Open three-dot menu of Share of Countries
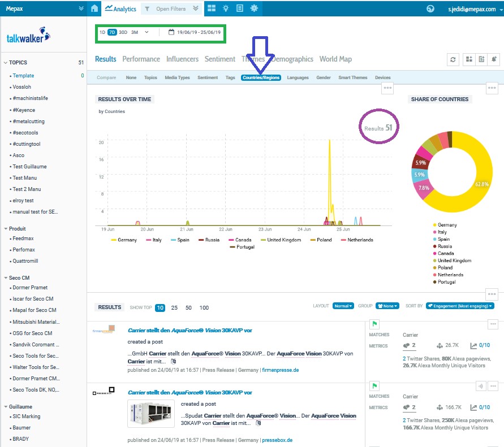 point(492,88)
